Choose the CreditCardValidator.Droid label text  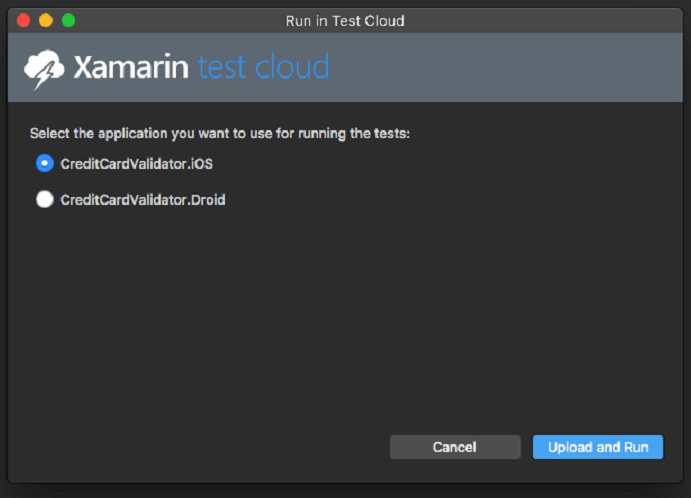(x=143, y=200)
